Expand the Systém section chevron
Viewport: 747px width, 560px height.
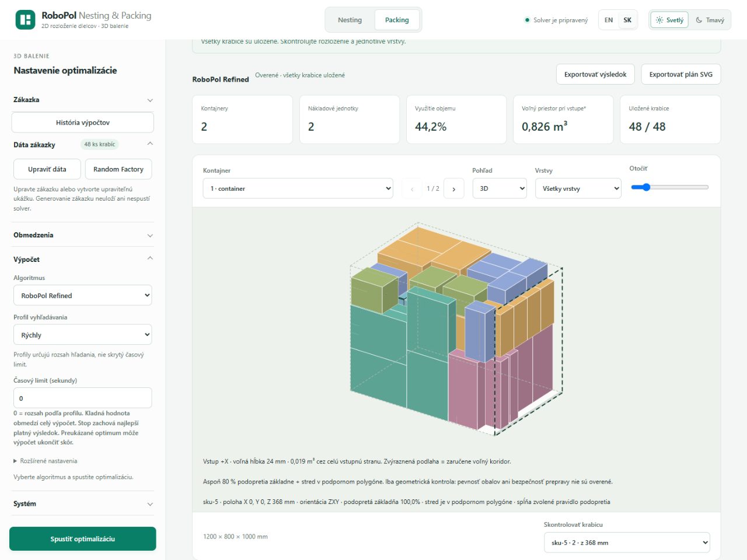pos(150,504)
